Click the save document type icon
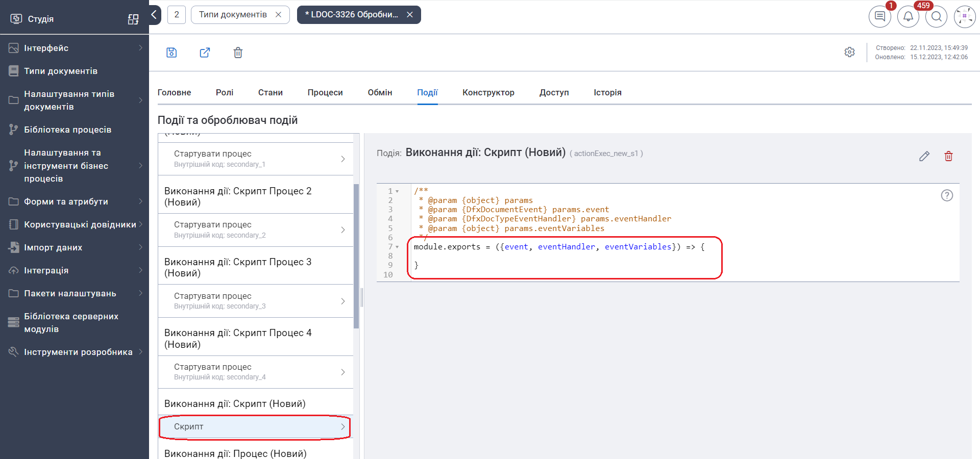The image size is (980, 459). 171,53
